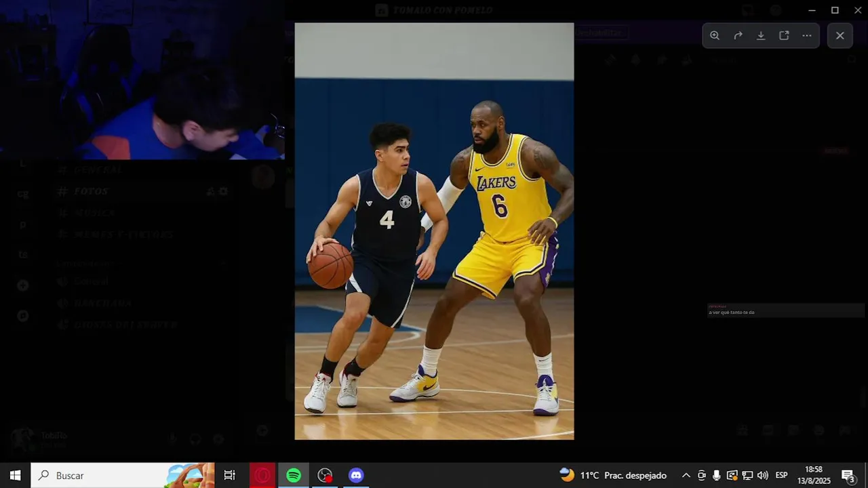Image resolution: width=868 pixels, height=488 pixels.
Task: Click the add server plus icon
Action: pos(23,285)
